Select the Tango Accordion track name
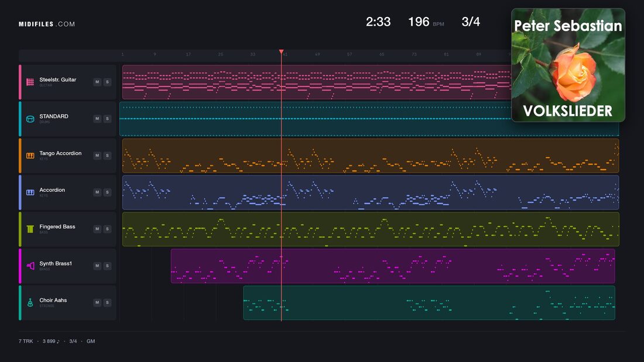Viewport: 644px width, 362px height. [60, 153]
